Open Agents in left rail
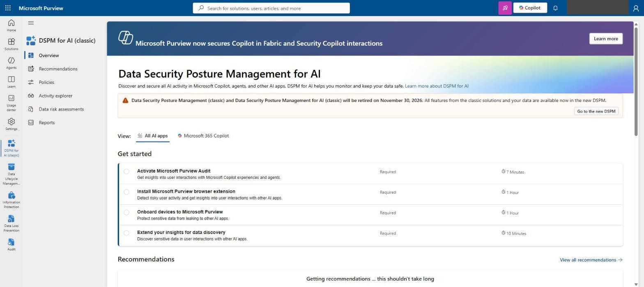 click(11, 63)
